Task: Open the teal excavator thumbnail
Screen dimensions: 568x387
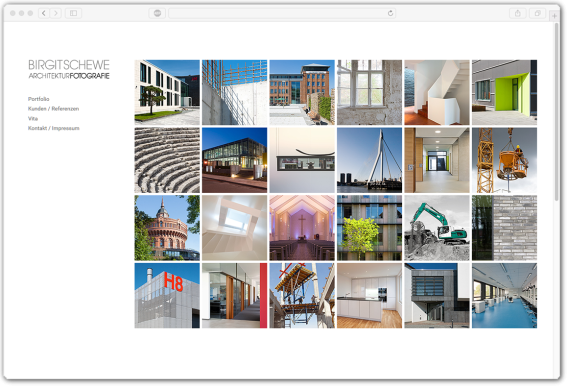Action: pyautogui.click(x=437, y=228)
